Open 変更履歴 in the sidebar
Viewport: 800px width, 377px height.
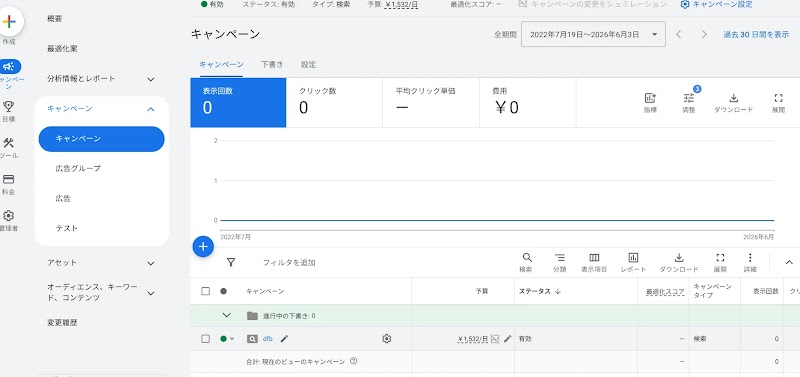click(x=62, y=322)
